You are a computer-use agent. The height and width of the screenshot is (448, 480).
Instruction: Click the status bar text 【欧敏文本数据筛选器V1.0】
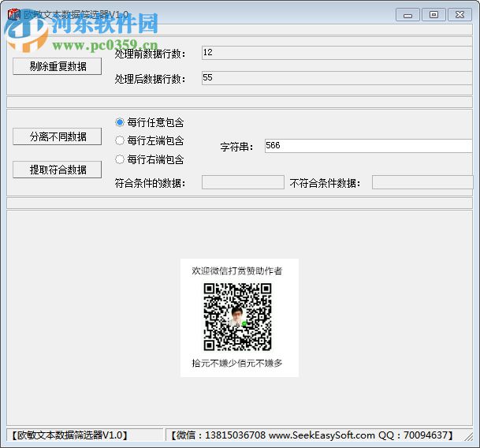click(x=69, y=435)
